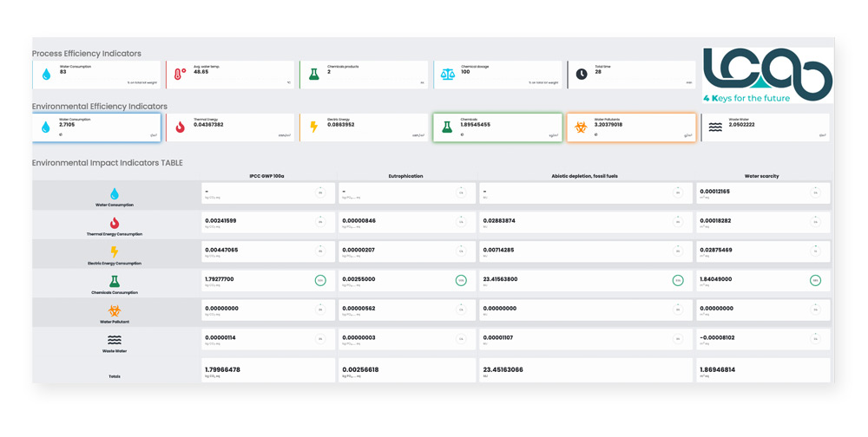Click the droplet icon beside value 2.7105
The image size is (868, 437).
click(46, 127)
